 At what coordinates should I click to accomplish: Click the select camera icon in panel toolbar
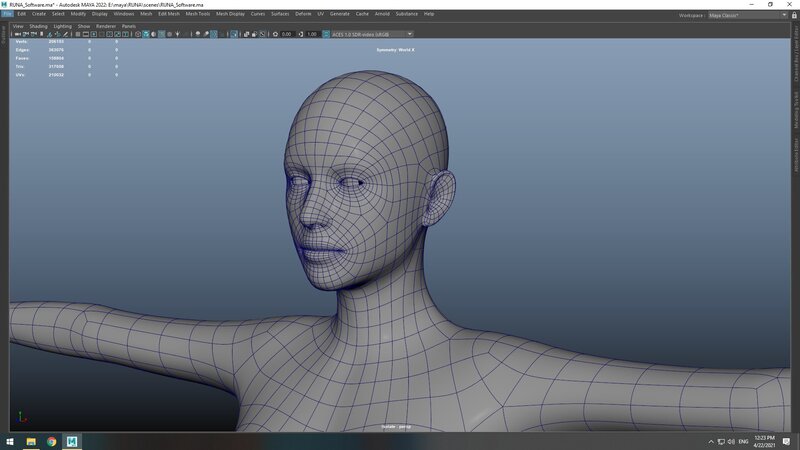(15, 34)
